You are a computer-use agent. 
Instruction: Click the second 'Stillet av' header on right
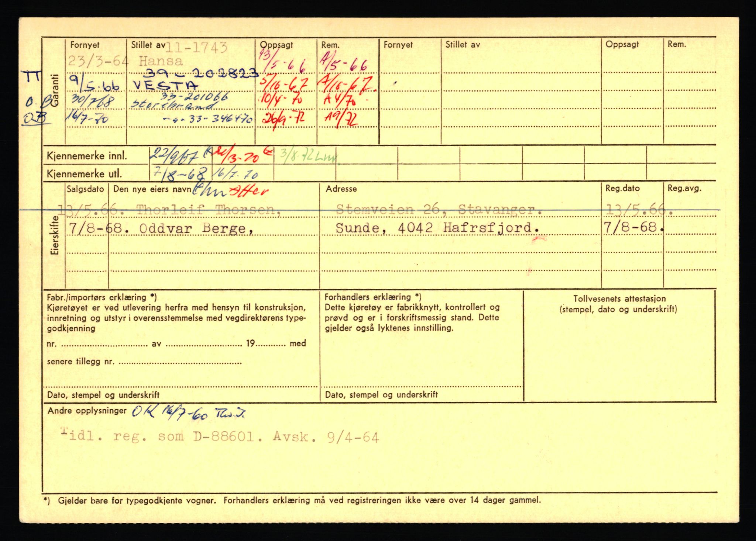pyautogui.click(x=463, y=45)
